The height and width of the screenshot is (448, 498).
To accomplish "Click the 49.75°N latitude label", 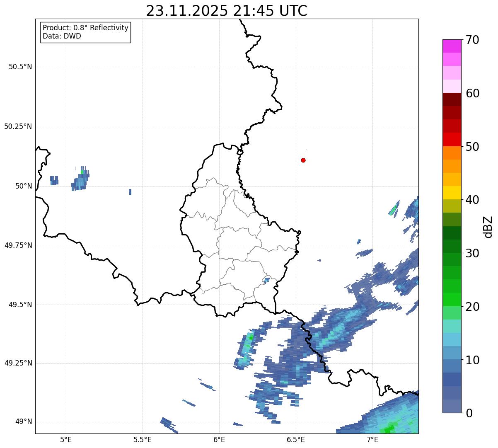I will click(x=18, y=245).
